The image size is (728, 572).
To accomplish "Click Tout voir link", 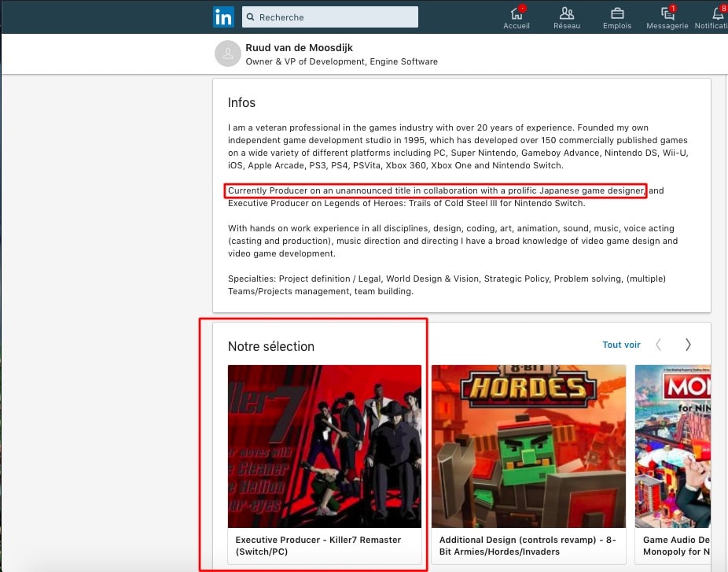I will (621, 345).
